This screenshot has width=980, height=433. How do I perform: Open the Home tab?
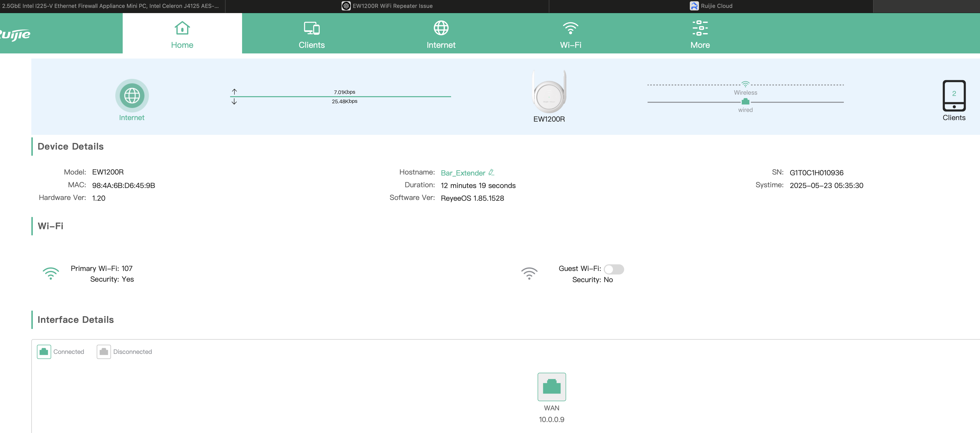click(182, 34)
